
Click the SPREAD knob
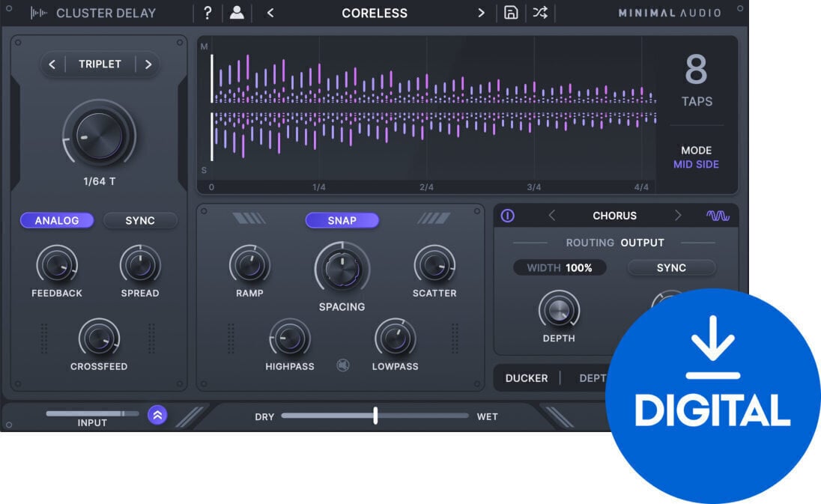pos(140,265)
